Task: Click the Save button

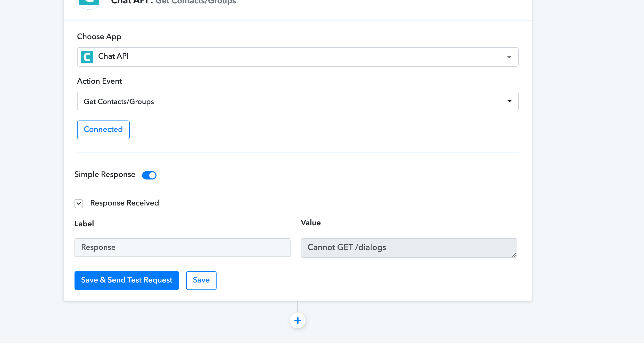Action: coord(201,280)
